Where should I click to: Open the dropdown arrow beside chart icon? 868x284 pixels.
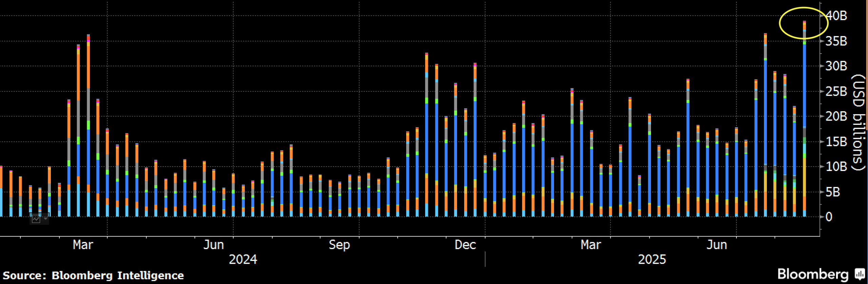pos(45,219)
